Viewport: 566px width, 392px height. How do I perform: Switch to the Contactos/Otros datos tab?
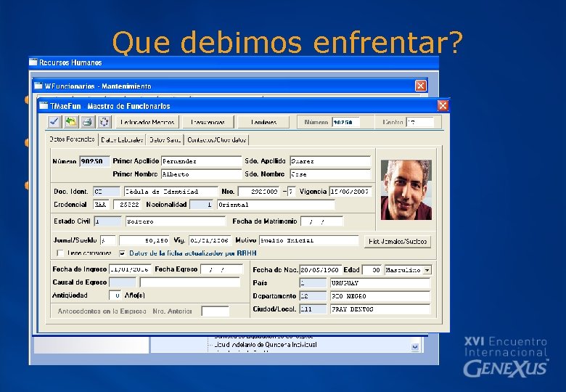[x=216, y=140]
